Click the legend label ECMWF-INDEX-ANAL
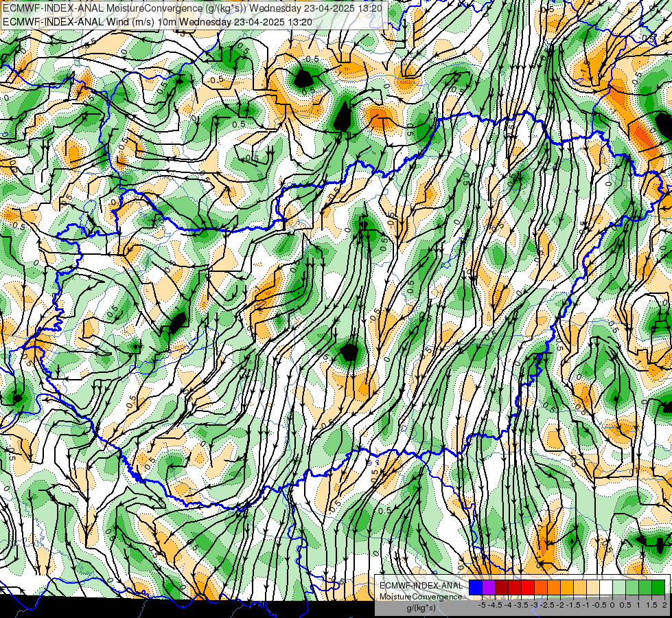 [421, 586]
